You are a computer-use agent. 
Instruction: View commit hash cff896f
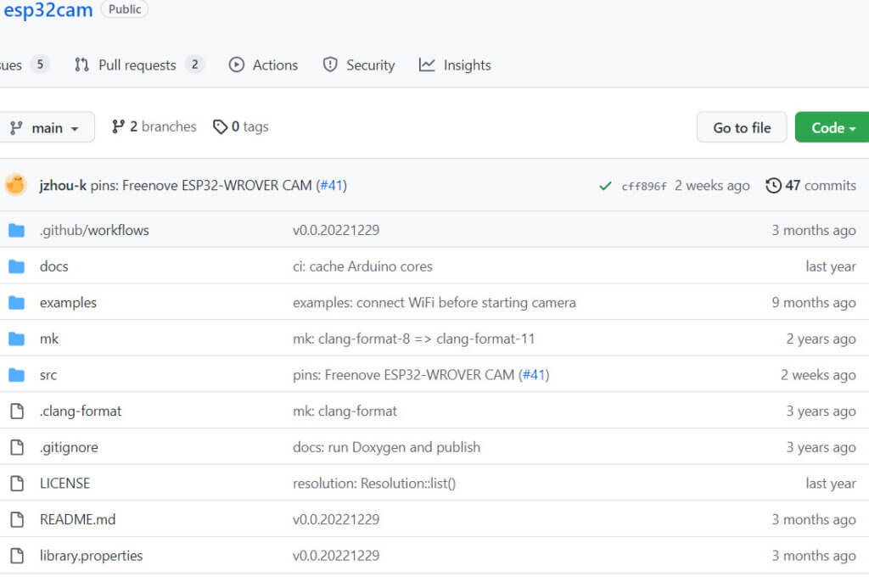pos(644,187)
